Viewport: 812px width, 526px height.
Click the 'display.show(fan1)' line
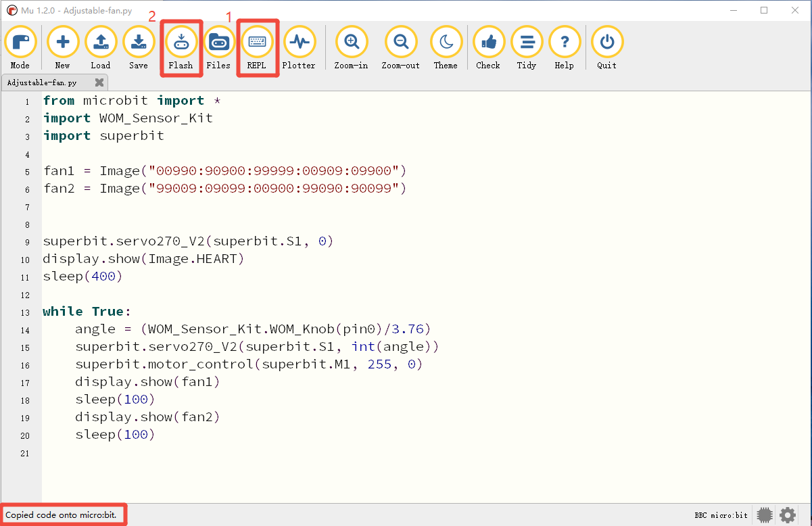(x=147, y=382)
